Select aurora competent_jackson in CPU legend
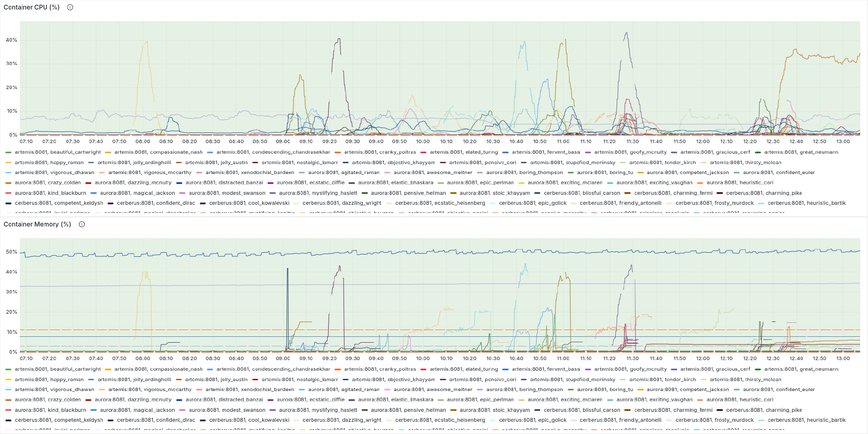Image resolution: width=868 pixels, height=434 pixels. point(688,173)
